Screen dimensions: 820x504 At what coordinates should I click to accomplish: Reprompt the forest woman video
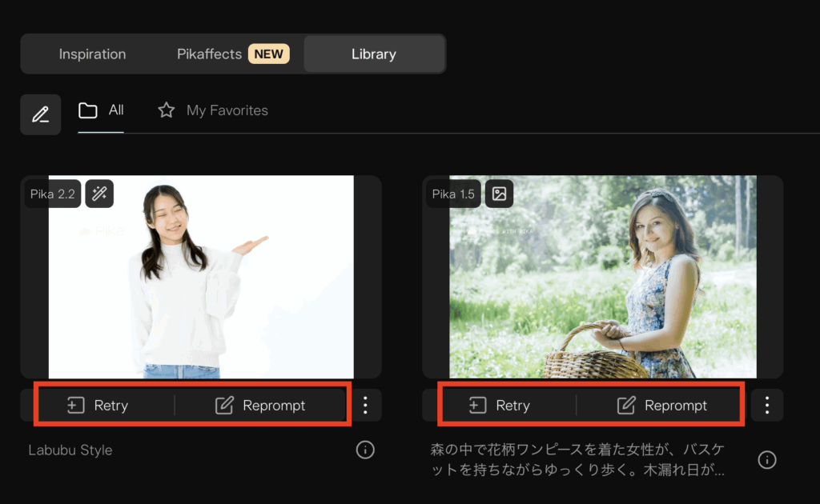(x=662, y=406)
